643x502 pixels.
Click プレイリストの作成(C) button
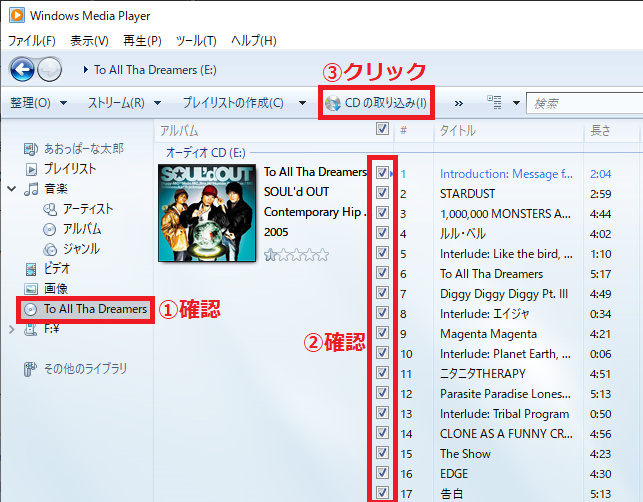coord(233,103)
